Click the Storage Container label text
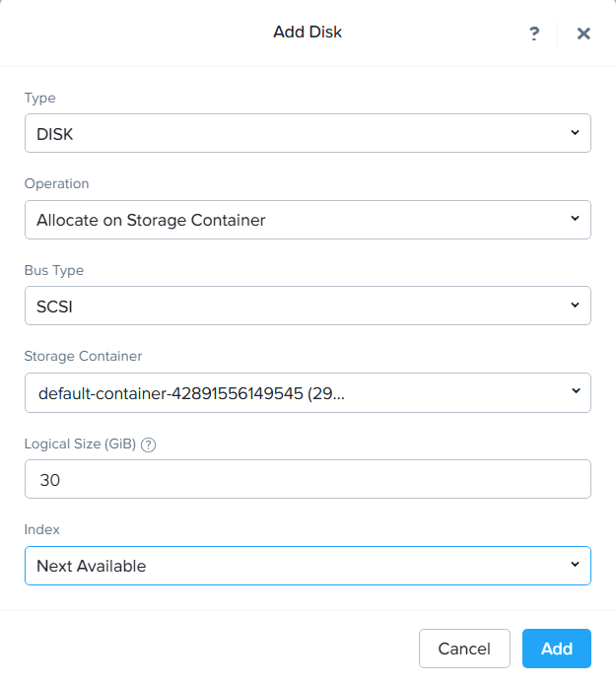The width and height of the screenshot is (616, 683). 84,356
